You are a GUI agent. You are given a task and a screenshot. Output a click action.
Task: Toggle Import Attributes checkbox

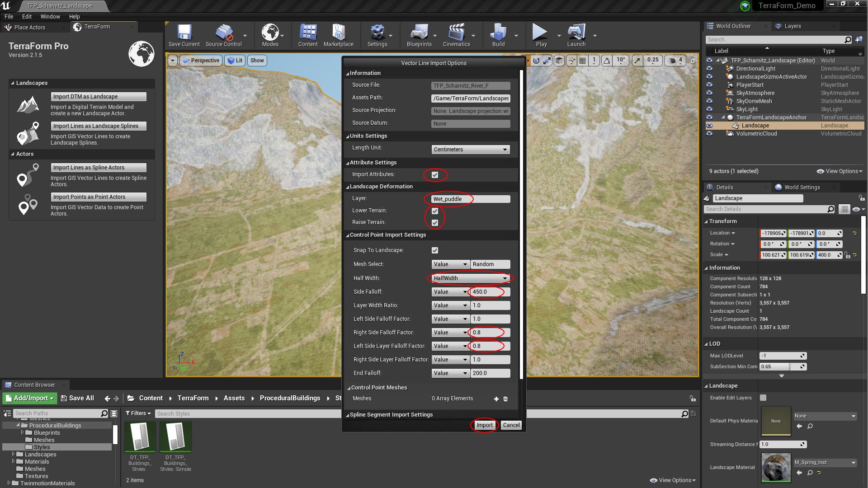pos(435,175)
